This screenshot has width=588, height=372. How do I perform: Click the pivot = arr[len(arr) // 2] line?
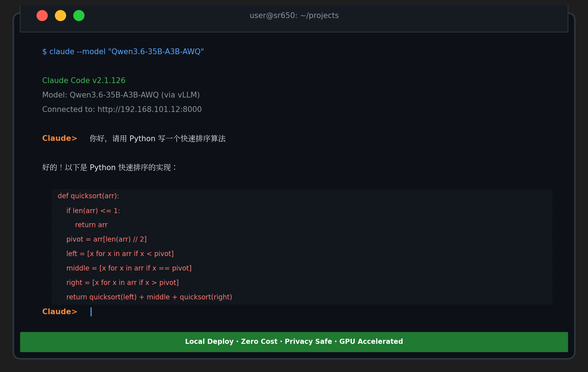(x=106, y=239)
